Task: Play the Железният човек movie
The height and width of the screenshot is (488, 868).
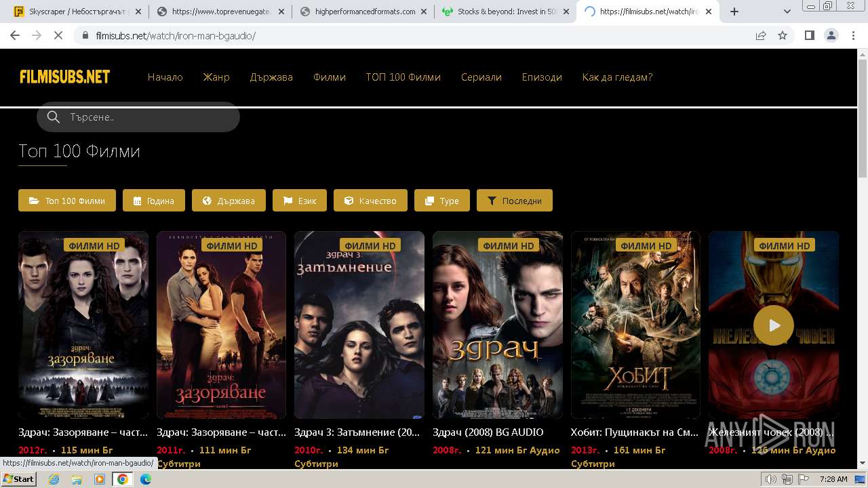Action: coord(774,325)
